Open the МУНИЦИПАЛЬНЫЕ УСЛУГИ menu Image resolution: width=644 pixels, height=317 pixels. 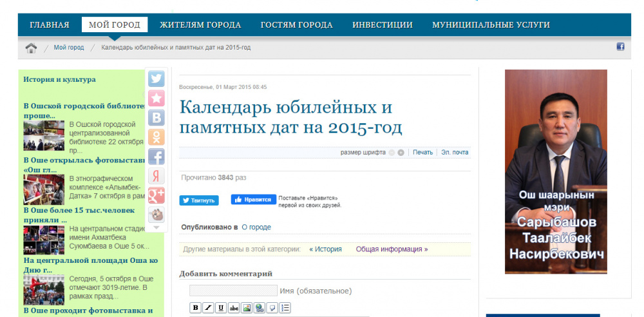[491, 25]
